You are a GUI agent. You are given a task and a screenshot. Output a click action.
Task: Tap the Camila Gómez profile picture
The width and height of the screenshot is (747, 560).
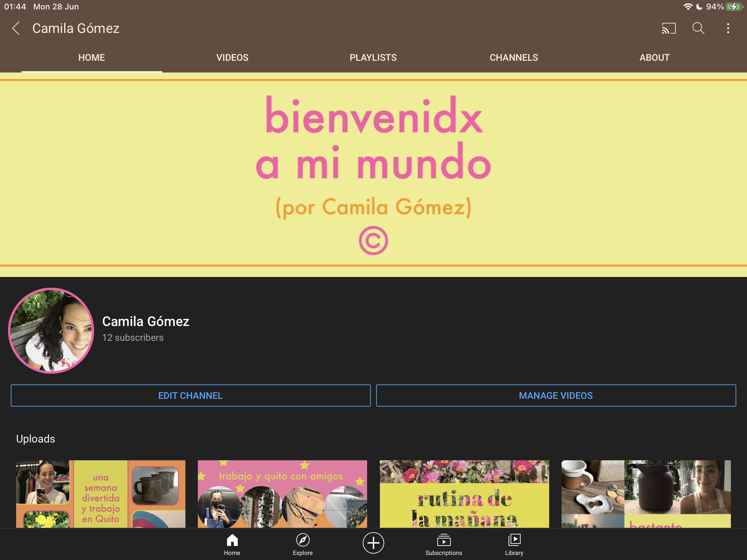pyautogui.click(x=51, y=330)
